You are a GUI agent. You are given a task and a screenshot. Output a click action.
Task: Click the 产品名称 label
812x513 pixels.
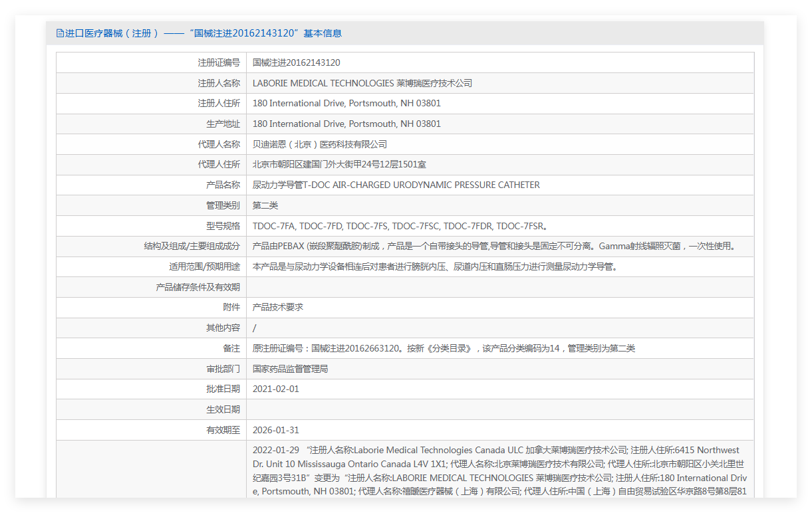coord(223,185)
